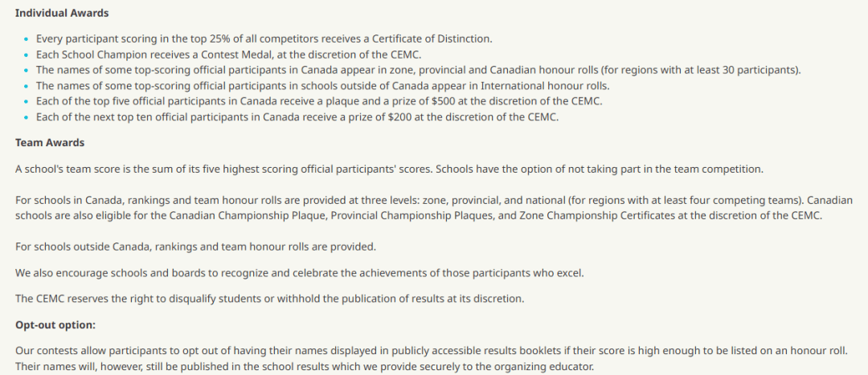
Task: Click the Canadian honour rolls bullet text
Action: point(419,70)
